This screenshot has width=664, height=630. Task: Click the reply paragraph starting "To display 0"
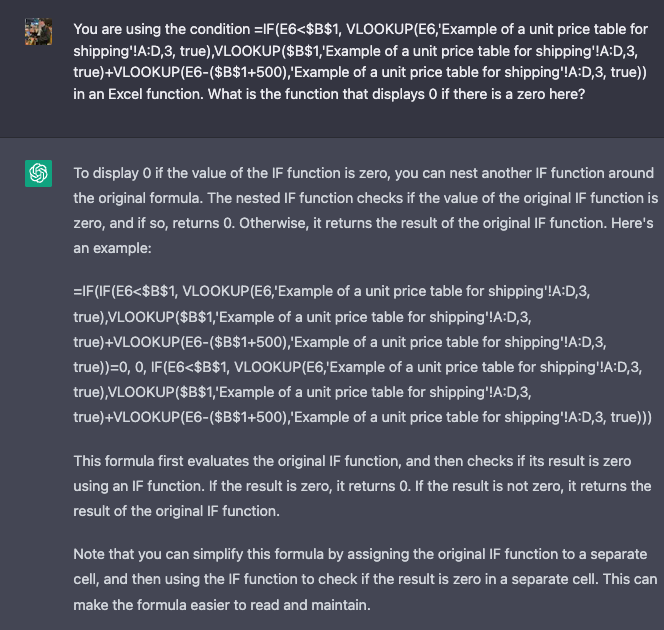(364, 209)
